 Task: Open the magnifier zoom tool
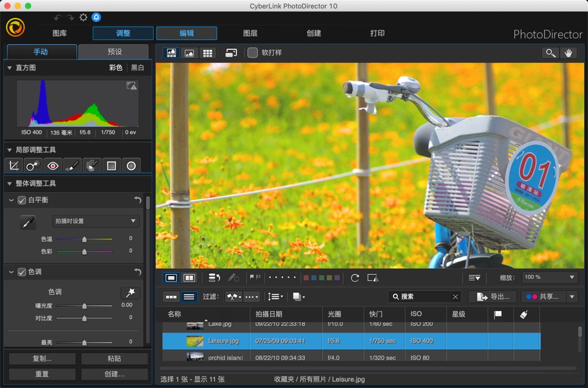(x=551, y=52)
